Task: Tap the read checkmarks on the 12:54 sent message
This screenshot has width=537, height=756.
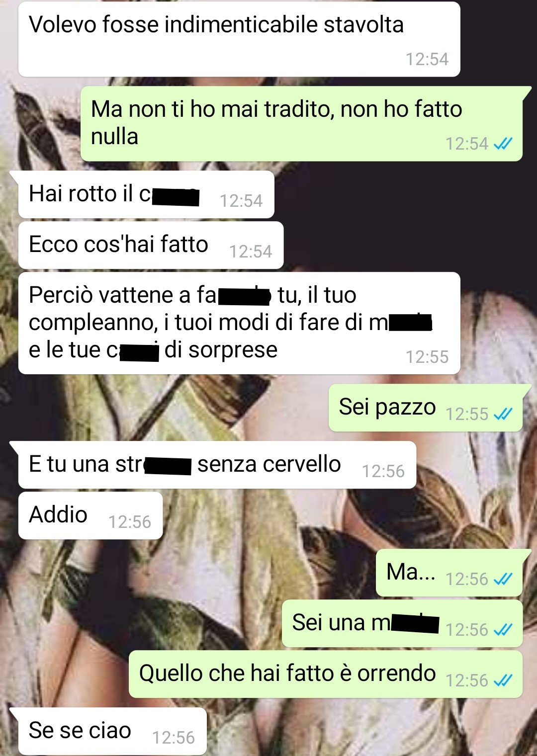Action: click(502, 144)
